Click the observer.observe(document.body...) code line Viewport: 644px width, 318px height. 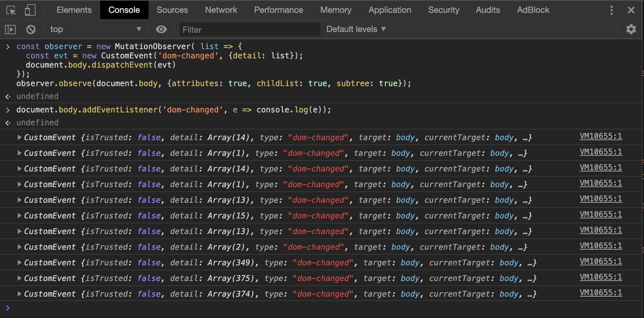214,84
